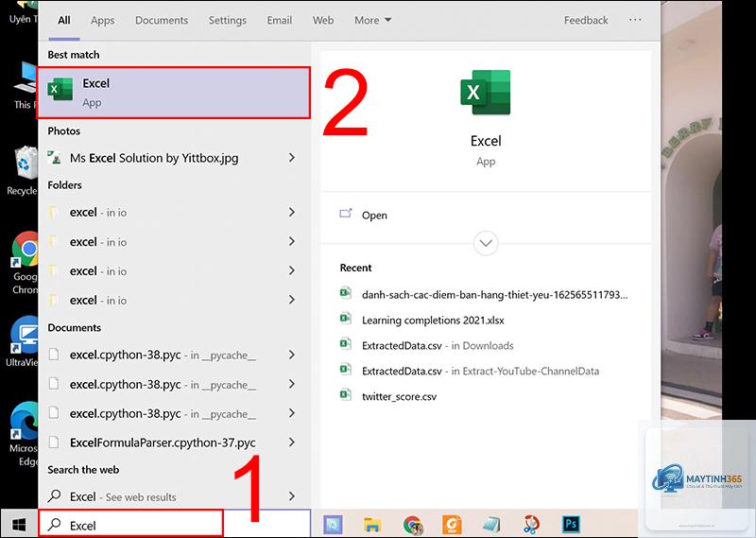Switch to the Web search tab
This screenshot has height=538, width=756.
coord(323,20)
